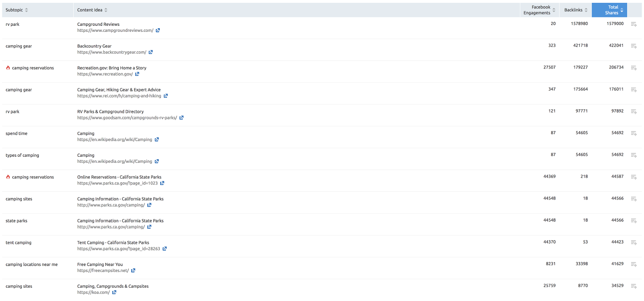Image resolution: width=644 pixels, height=301 pixels.
Task: Add RV Parks Directory idea to list
Action: pos(634,111)
